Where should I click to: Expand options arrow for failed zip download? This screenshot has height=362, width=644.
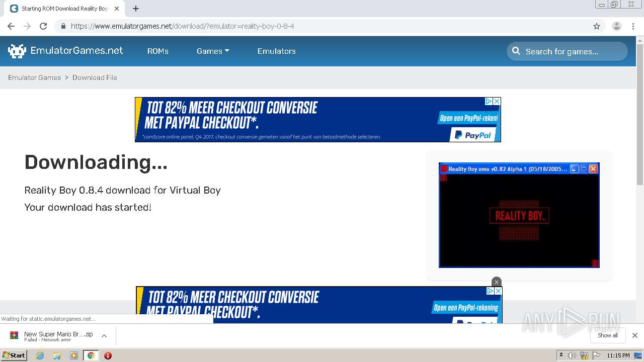(104, 336)
